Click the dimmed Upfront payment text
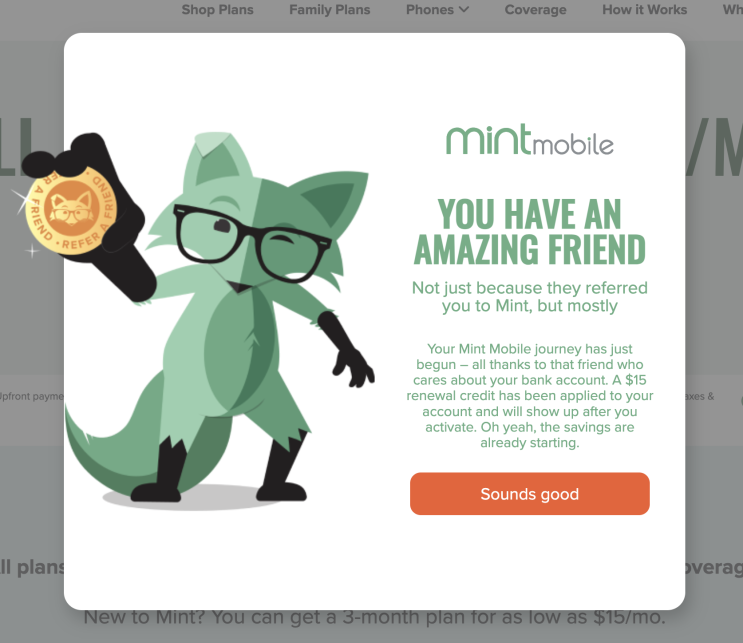Image resolution: width=743 pixels, height=643 pixels. click(x=31, y=396)
